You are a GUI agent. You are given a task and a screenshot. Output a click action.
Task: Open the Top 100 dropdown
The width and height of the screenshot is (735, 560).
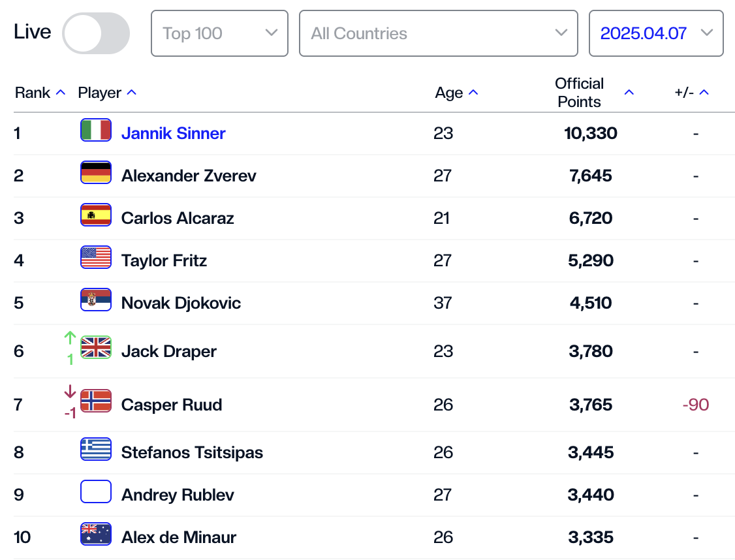(219, 33)
